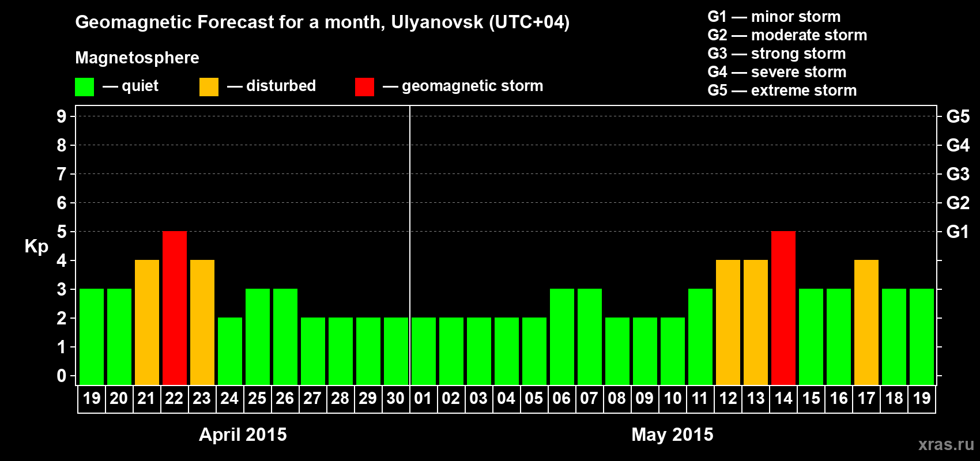This screenshot has height=461, width=980.
Task: Click the G1 label on right axis
Action: pos(958,232)
